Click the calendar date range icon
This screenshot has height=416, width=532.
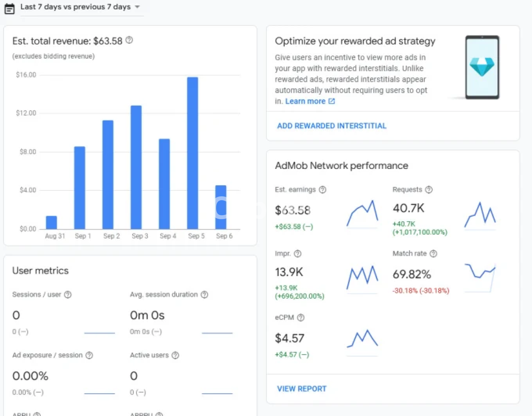(9, 9)
